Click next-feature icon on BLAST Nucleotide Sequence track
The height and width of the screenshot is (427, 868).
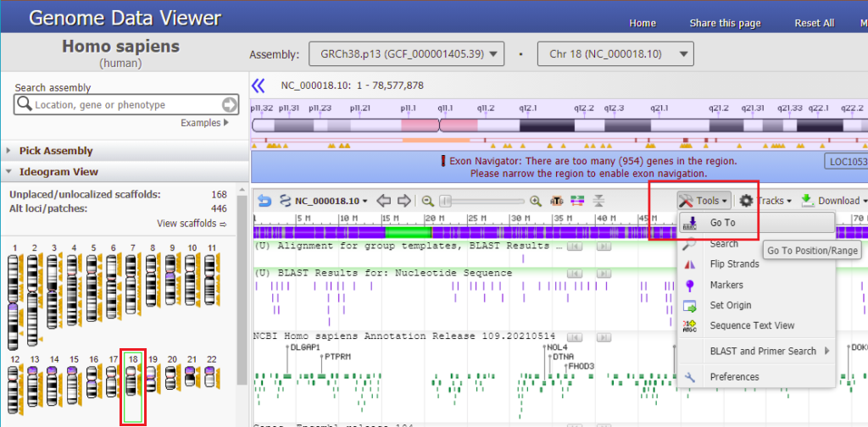point(604,274)
